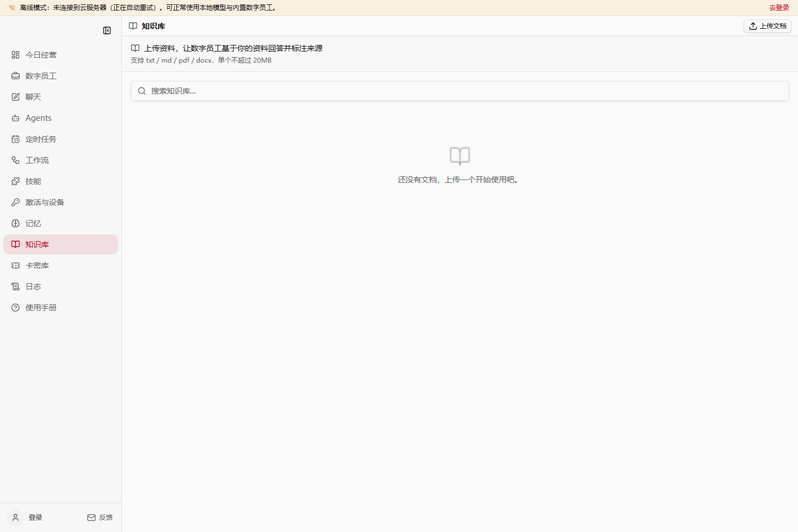
Task: Open the 工作流 workflow page
Action: point(60,160)
